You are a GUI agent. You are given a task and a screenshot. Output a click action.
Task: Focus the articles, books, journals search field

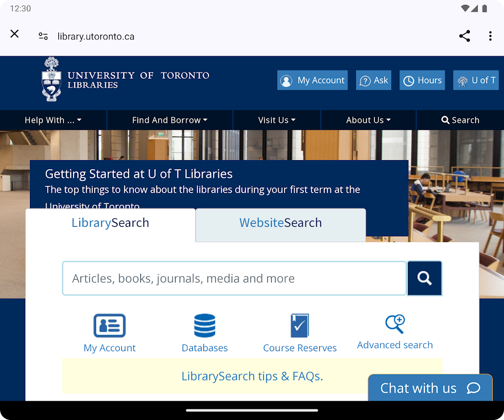tap(234, 278)
